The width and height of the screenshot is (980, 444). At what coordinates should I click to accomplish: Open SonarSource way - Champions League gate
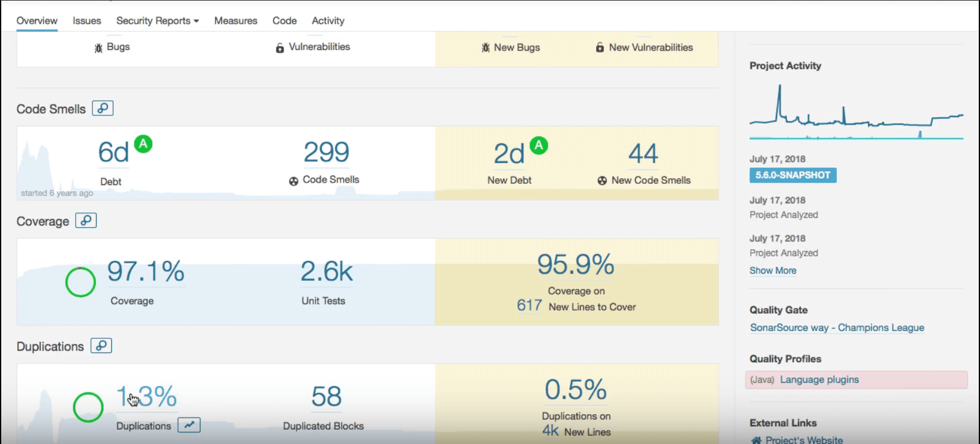tap(837, 328)
